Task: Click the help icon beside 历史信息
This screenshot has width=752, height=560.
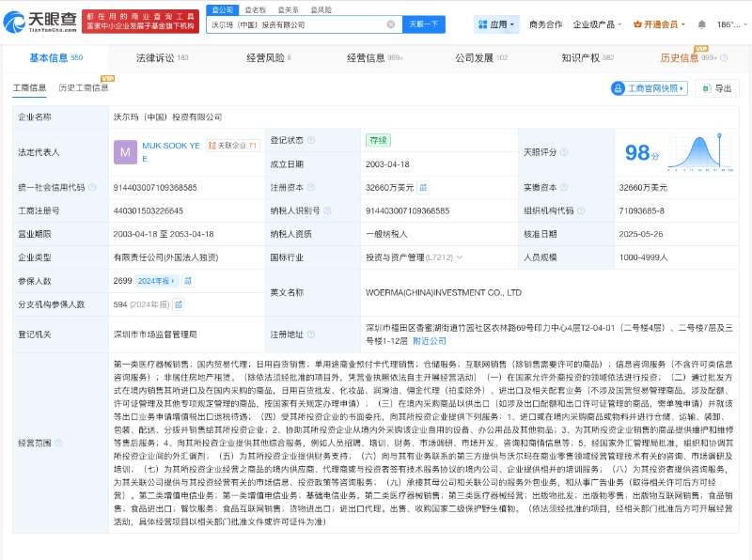Action: (724, 58)
